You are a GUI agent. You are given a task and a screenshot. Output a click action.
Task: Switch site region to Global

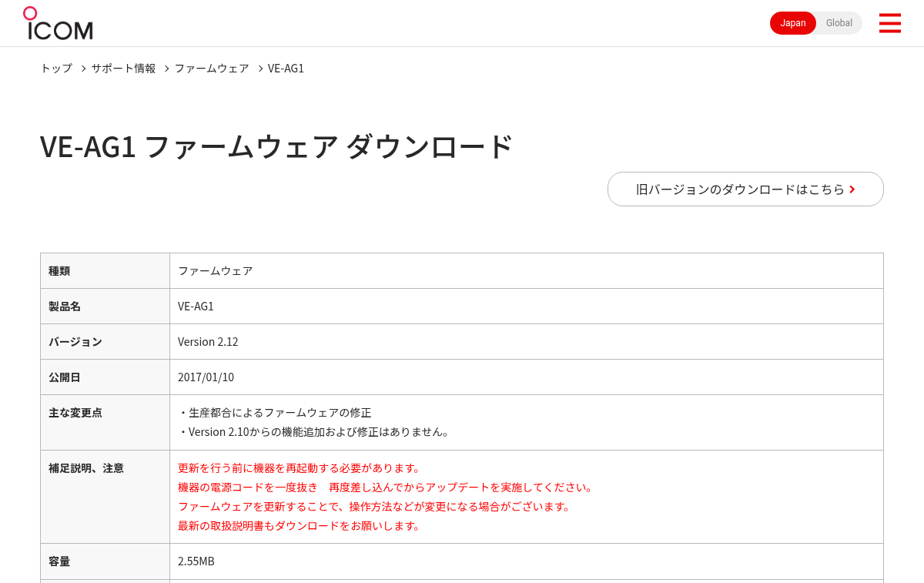click(839, 23)
